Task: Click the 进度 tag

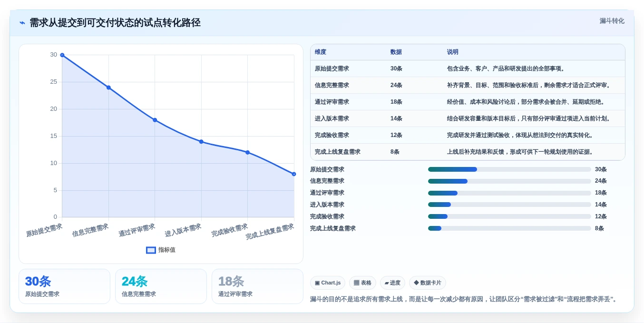Action: pyautogui.click(x=392, y=283)
